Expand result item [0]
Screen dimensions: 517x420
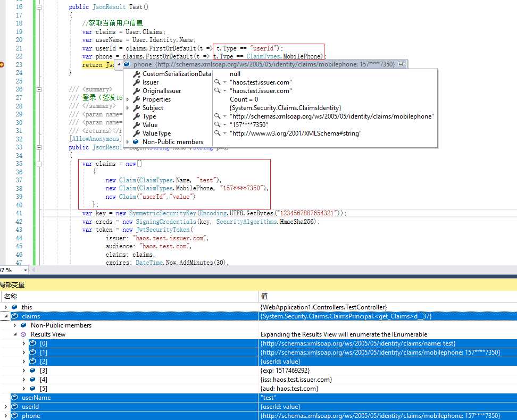[24, 343]
